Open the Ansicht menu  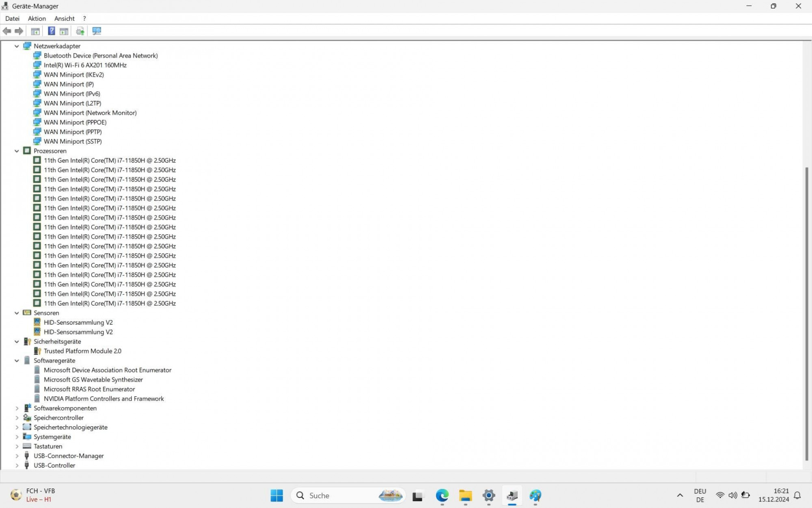pos(65,18)
